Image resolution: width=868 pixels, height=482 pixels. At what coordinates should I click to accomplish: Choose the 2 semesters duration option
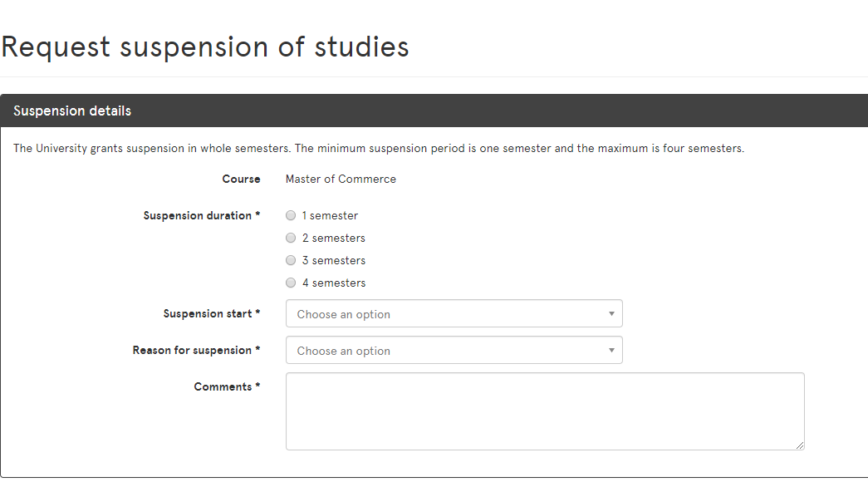pyautogui.click(x=291, y=238)
